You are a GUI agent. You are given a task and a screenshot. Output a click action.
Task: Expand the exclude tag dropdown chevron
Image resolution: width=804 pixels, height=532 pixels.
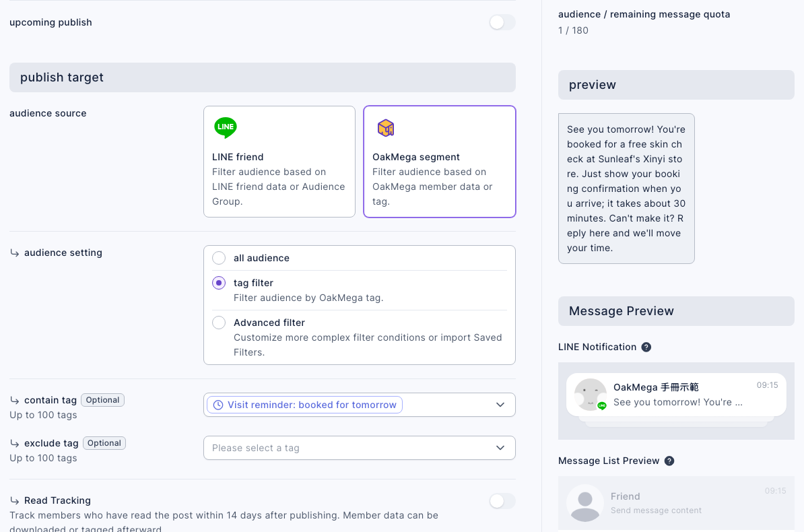tap(500, 448)
